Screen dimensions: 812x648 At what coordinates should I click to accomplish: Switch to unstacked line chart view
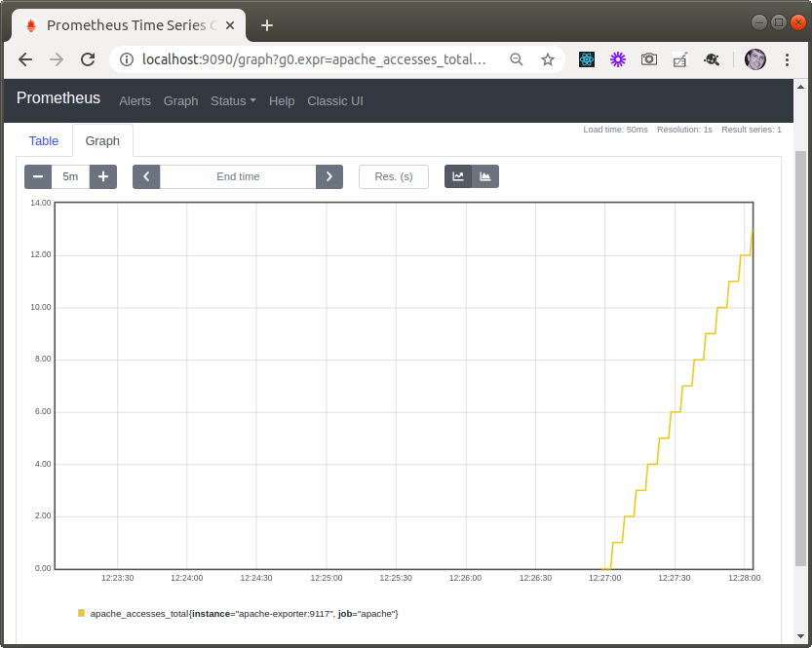coord(458,176)
